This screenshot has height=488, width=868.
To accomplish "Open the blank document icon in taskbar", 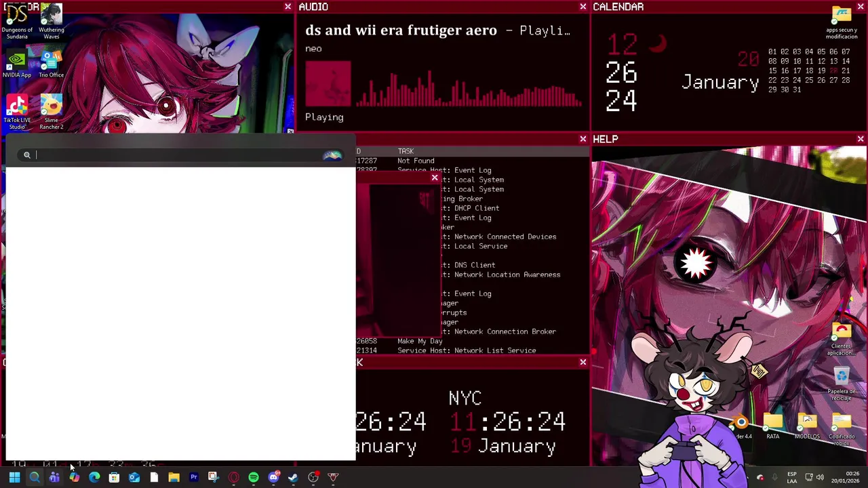I will pyautogui.click(x=154, y=478).
